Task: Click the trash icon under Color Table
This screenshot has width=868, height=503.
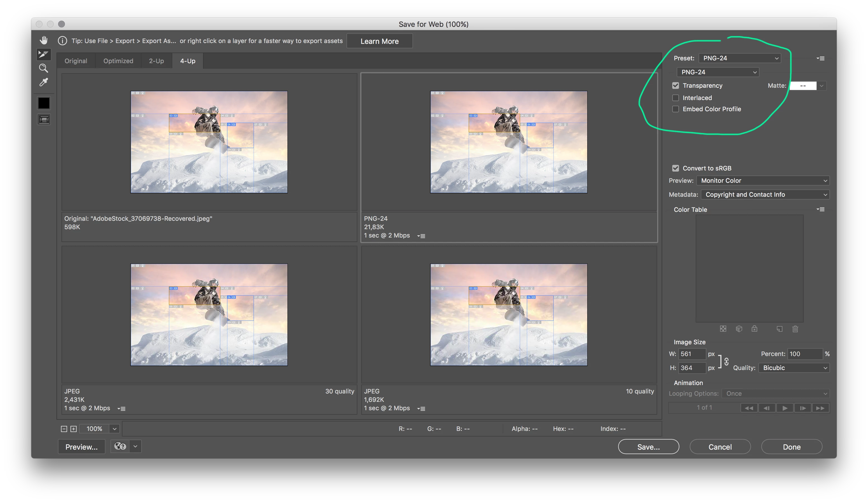Action: tap(795, 329)
